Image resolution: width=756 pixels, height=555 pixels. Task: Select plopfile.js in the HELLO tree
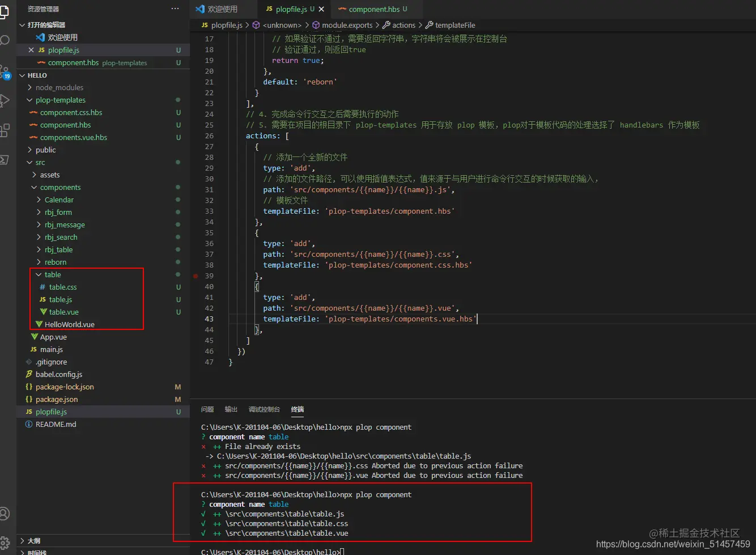[103, 412]
